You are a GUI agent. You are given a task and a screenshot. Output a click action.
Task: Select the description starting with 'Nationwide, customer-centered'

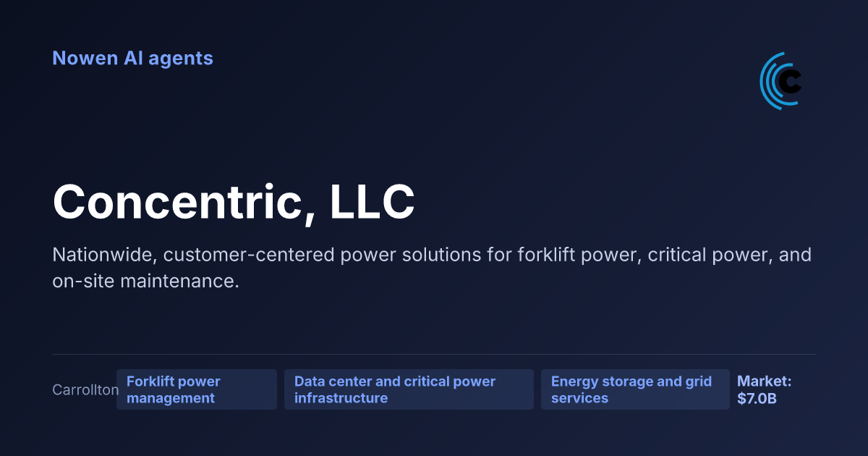pyautogui.click(x=432, y=268)
